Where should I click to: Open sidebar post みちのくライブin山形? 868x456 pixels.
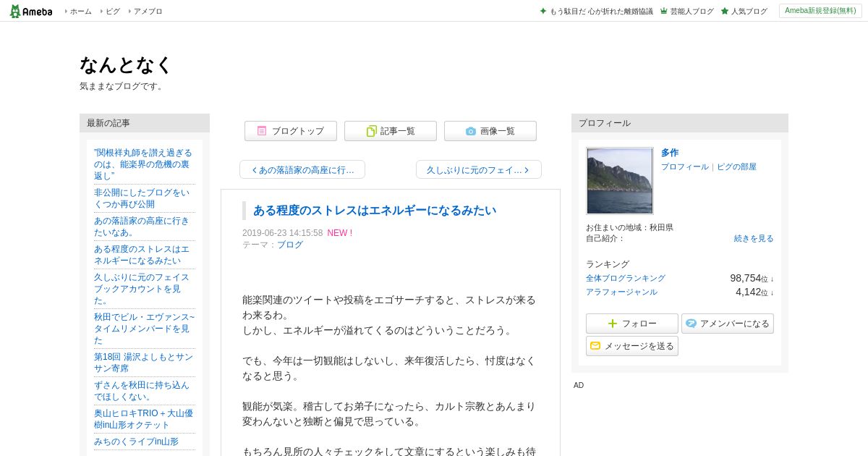136,442
